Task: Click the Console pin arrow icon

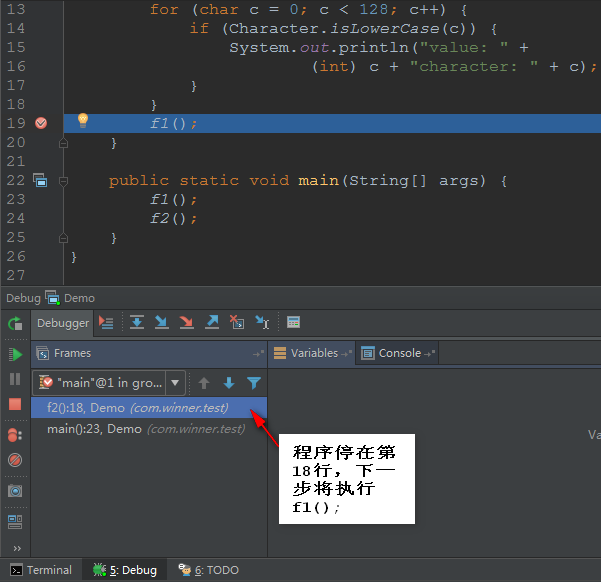Action: (x=430, y=353)
